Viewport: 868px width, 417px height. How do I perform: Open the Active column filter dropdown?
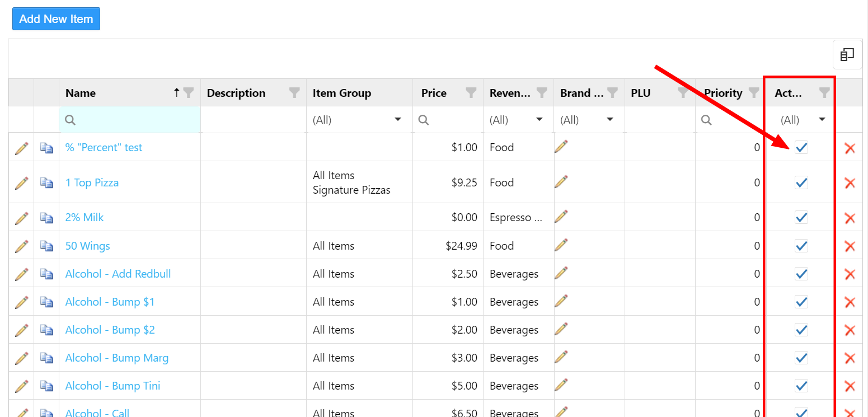tap(822, 120)
